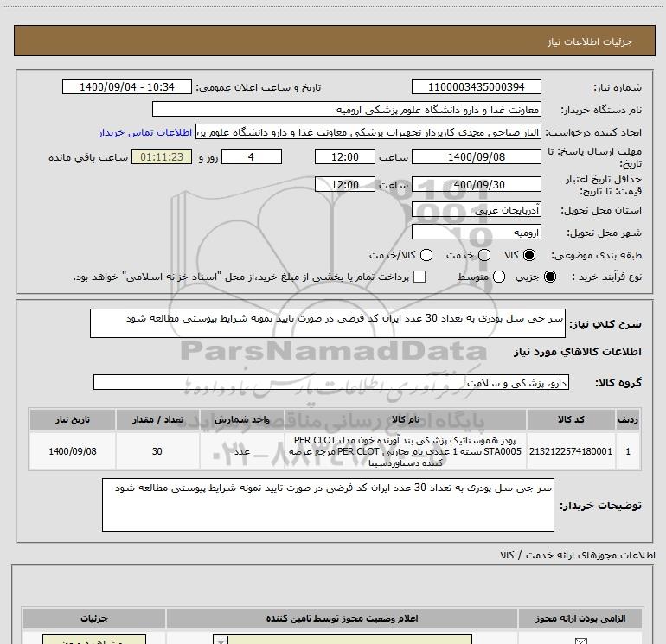Click the جزئیات اطلاعات نیاز title bar
The height and width of the screenshot is (644, 666).
pyautogui.click(x=335, y=41)
